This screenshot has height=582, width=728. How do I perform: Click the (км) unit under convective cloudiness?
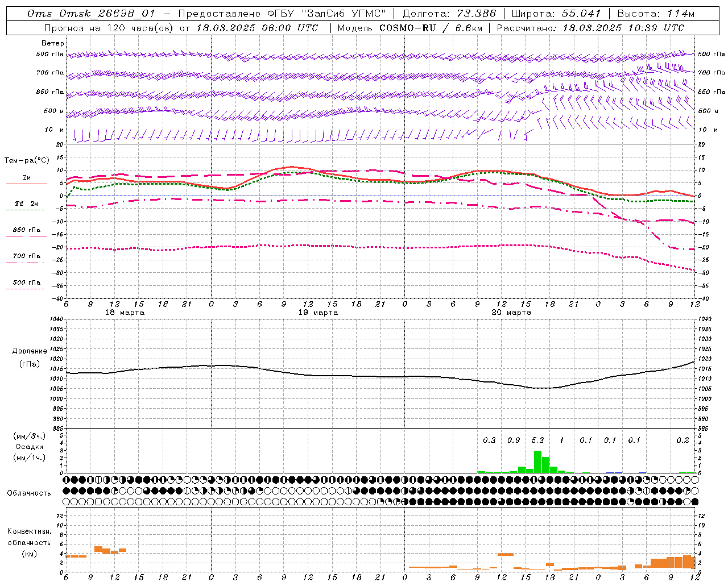[x=29, y=554]
